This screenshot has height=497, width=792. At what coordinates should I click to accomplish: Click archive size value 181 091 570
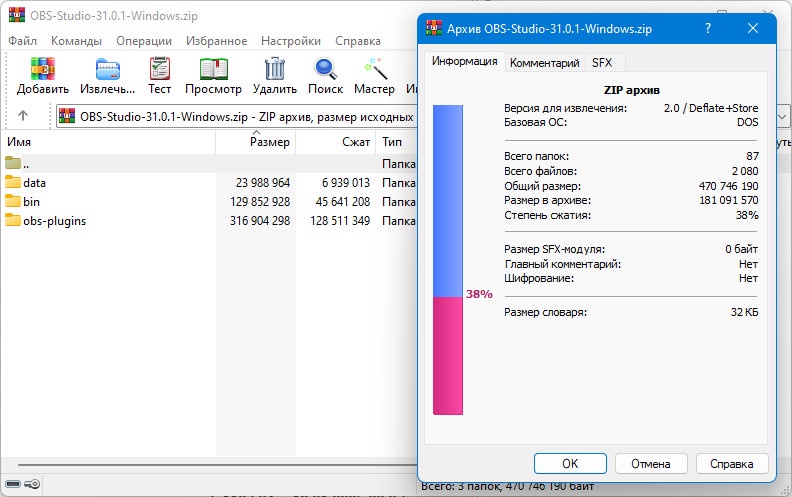tap(729, 200)
